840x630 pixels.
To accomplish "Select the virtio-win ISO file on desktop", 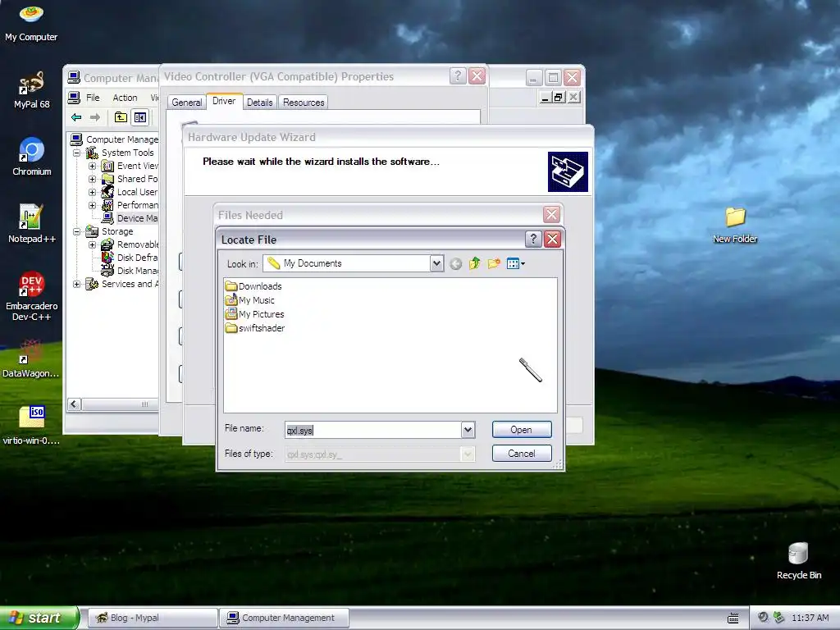I will [x=31, y=426].
